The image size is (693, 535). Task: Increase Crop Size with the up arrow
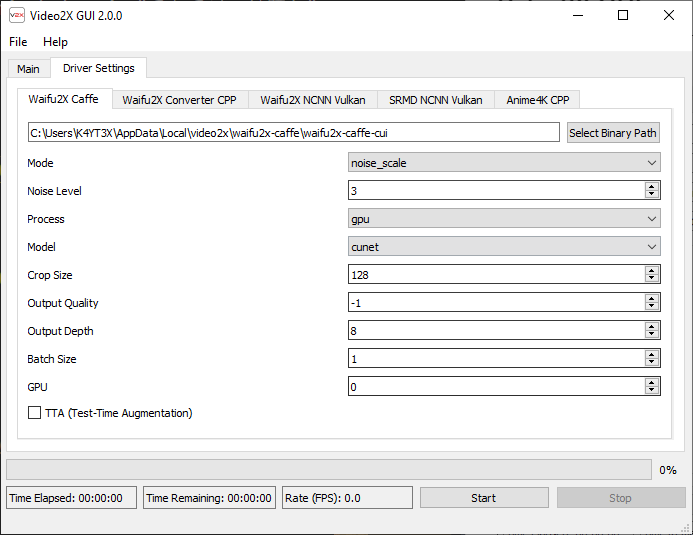651,270
